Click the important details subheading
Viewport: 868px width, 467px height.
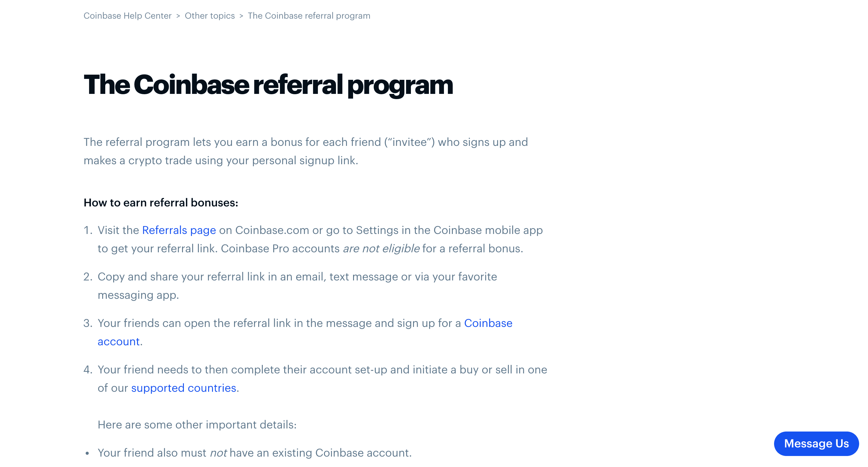pos(196,424)
